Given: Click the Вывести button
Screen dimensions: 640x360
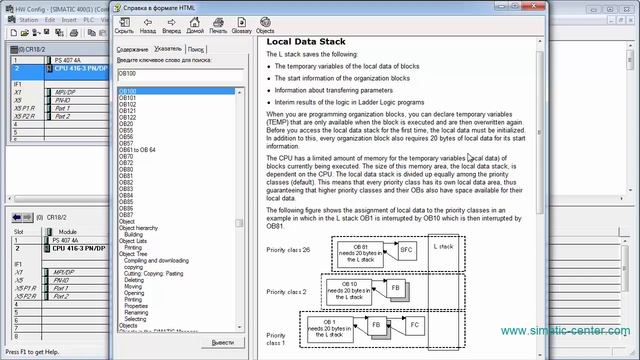Looking at the screenshot, I should point(223,342).
